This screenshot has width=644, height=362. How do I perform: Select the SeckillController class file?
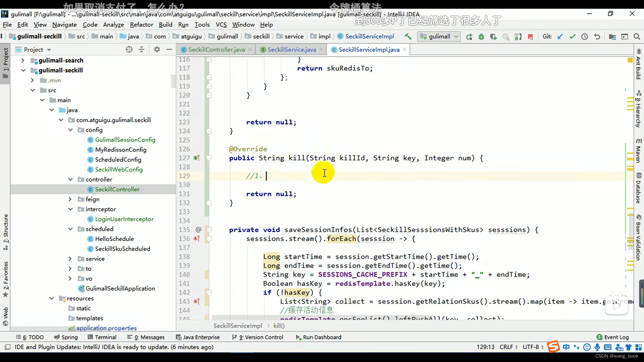pyautogui.click(x=117, y=189)
